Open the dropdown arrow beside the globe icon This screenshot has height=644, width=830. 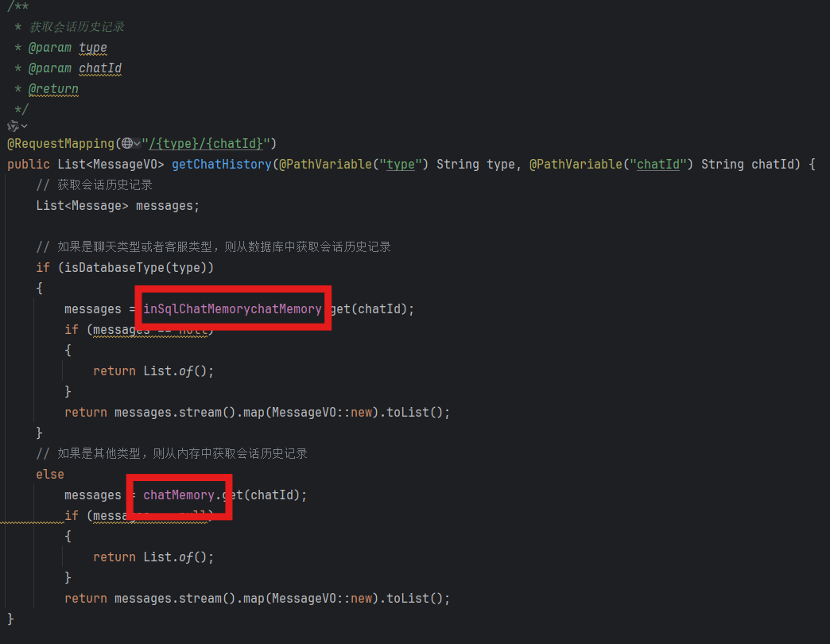coord(138,143)
